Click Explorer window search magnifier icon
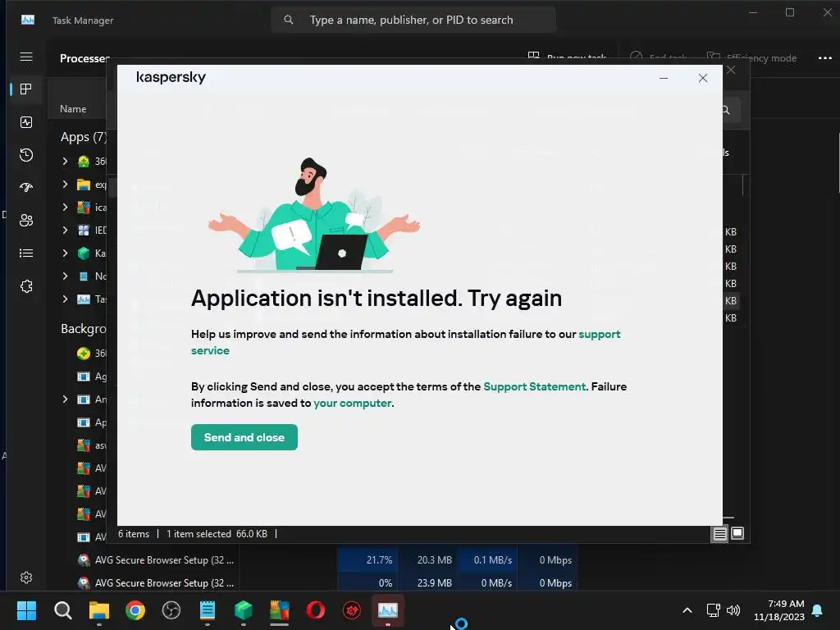The height and width of the screenshot is (630, 840). [727, 110]
